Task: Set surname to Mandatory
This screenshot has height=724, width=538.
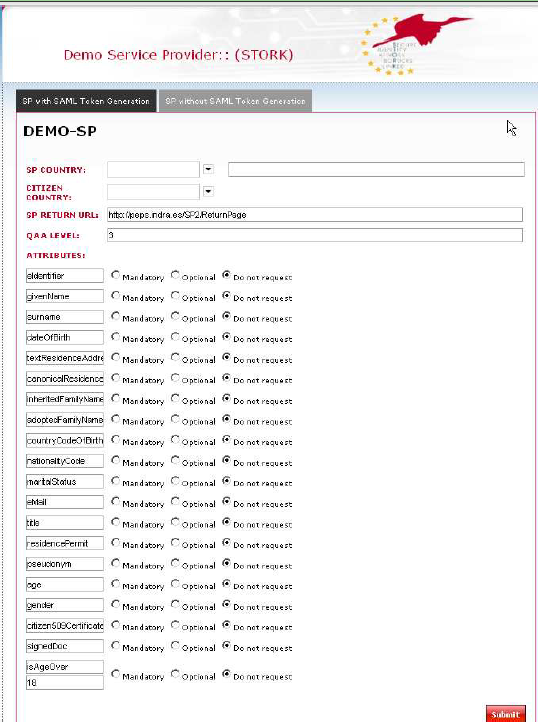Action: point(115,316)
